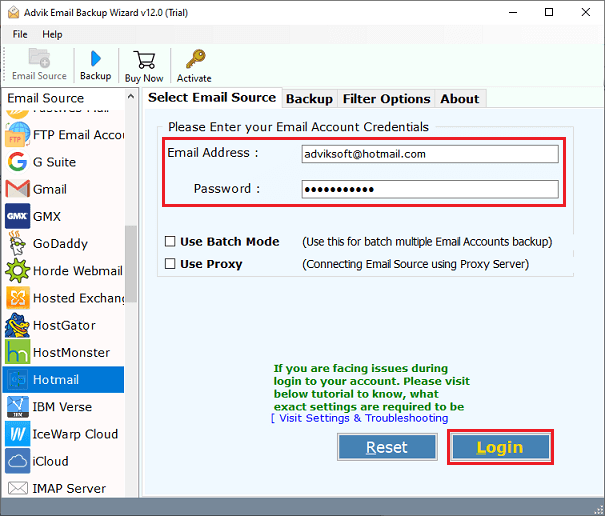Switch to the Select Email Source tab
The width and height of the screenshot is (605, 516).
[212, 98]
